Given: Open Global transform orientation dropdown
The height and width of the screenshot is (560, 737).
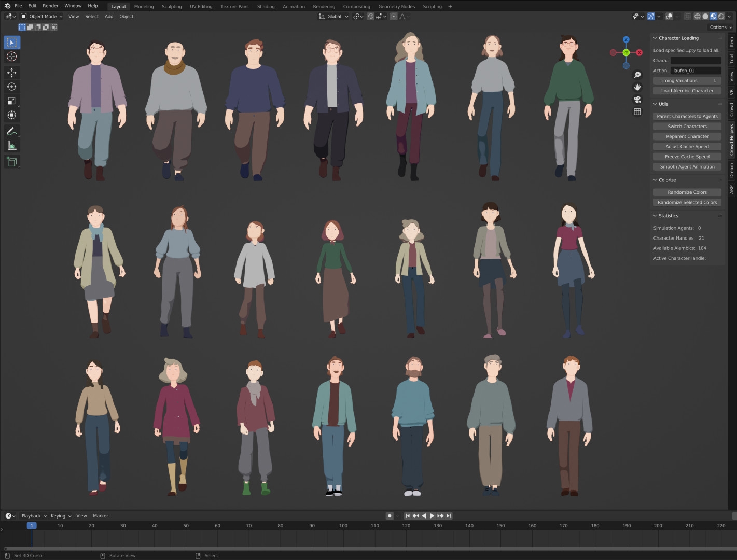Looking at the screenshot, I should tap(333, 17).
